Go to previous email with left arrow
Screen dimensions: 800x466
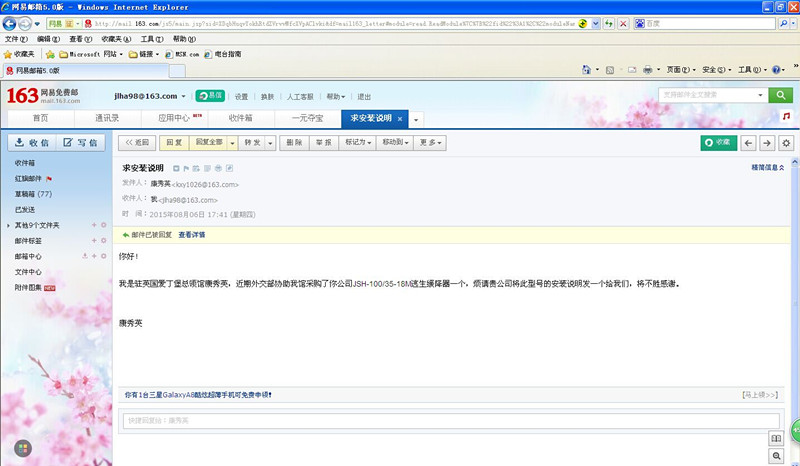pyautogui.click(x=748, y=143)
